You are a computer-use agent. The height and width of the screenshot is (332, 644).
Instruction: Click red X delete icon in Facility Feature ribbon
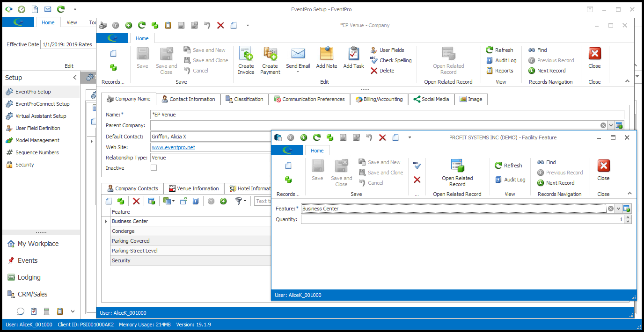(x=417, y=180)
